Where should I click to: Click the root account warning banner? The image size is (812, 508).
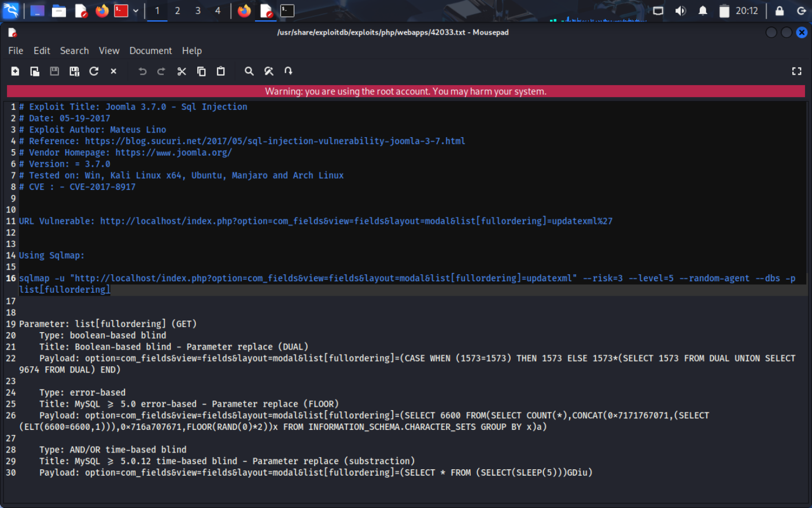point(405,91)
